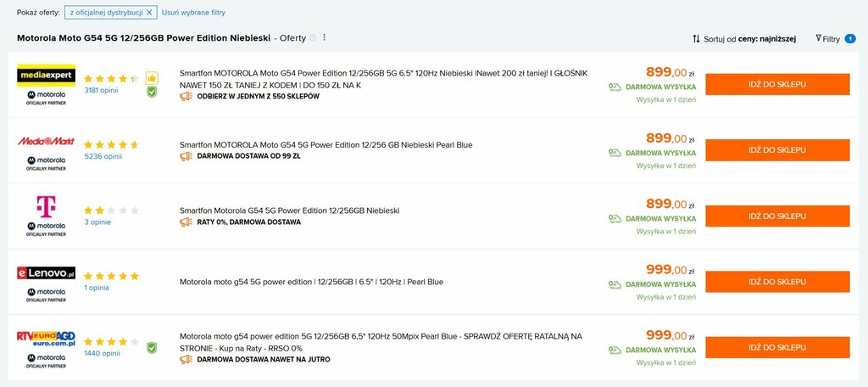Image resolution: width=868 pixels, height=387 pixels.
Task: Click product heading 'Motorola Moto G54 5G 12/256GB Power Edition Niebieski'
Action: [144, 38]
